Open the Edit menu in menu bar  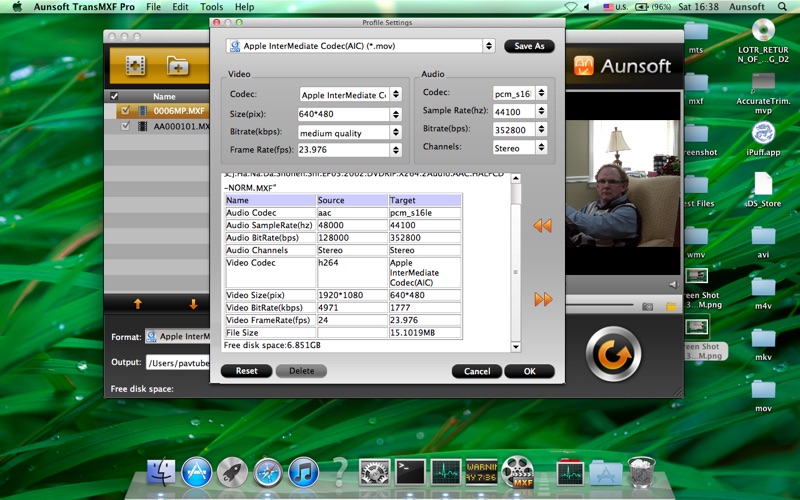(x=180, y=7)
